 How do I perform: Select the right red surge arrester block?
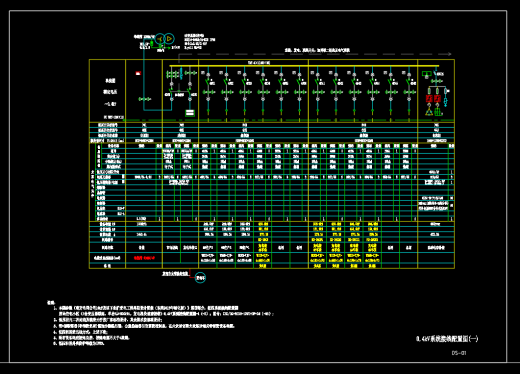coord(438,99)
